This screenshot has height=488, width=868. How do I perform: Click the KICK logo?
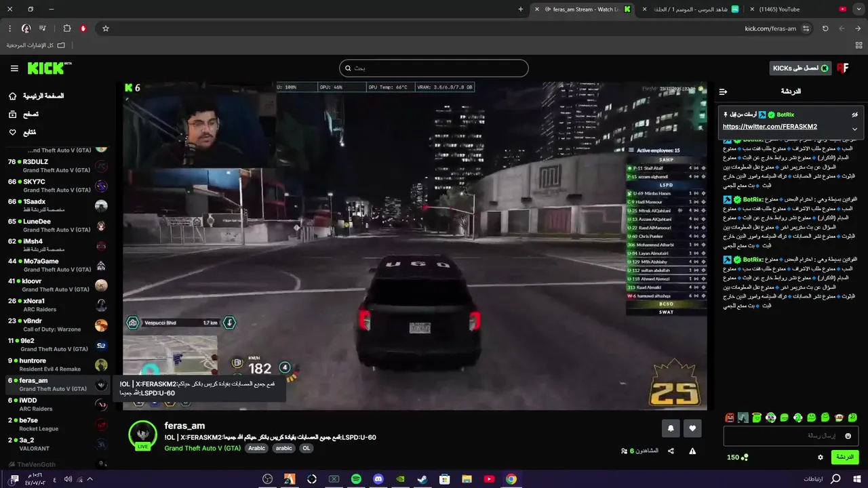coord(49,68)
